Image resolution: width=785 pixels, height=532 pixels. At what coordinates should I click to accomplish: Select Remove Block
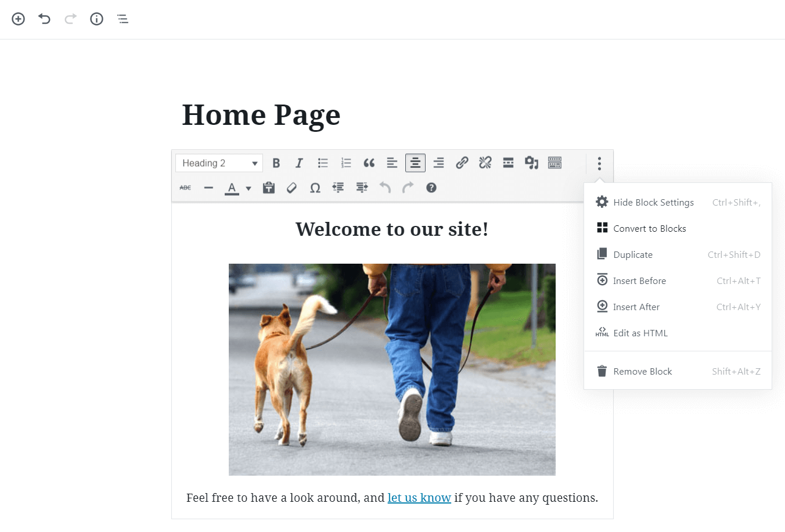pos(678,371)
